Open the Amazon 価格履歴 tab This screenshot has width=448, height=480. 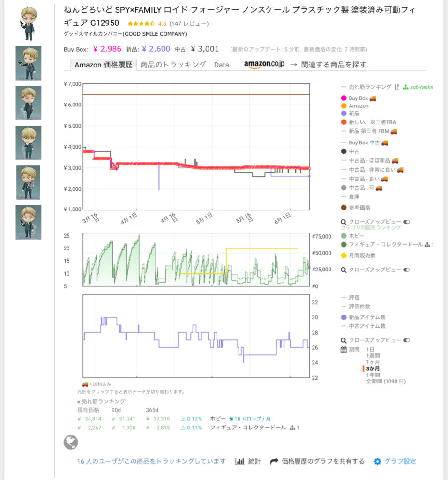point(104,65)
